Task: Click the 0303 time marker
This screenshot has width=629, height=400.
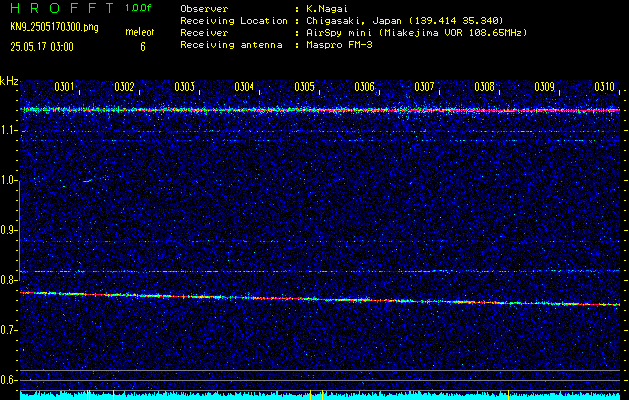Action: (185, 87)
